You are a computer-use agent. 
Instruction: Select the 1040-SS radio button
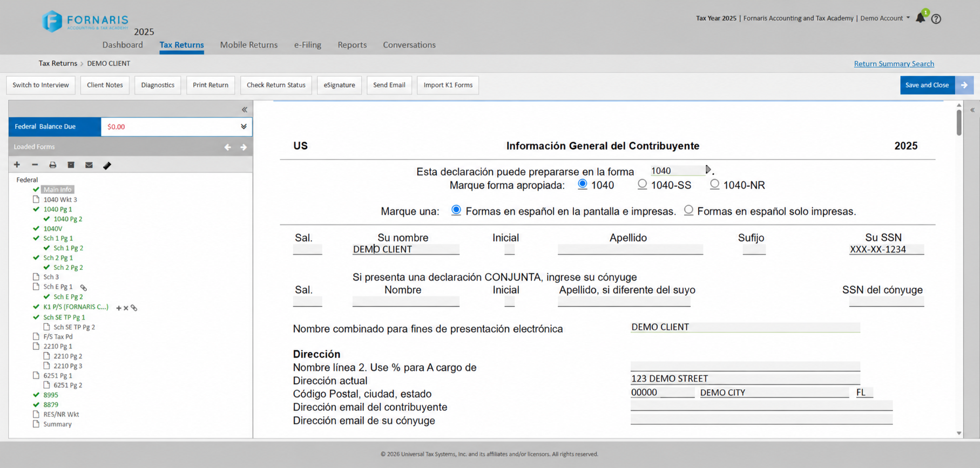[x=642, y=184]
